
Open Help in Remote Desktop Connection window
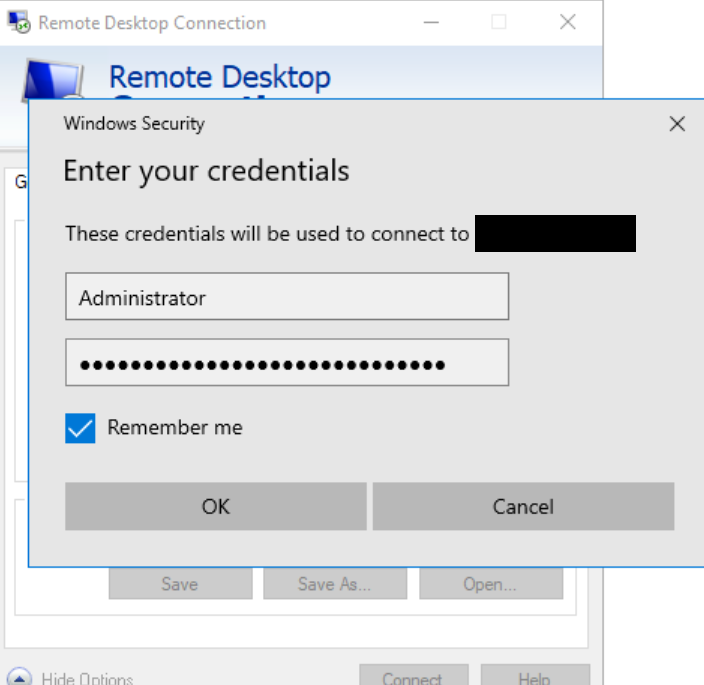click(535, 675)
